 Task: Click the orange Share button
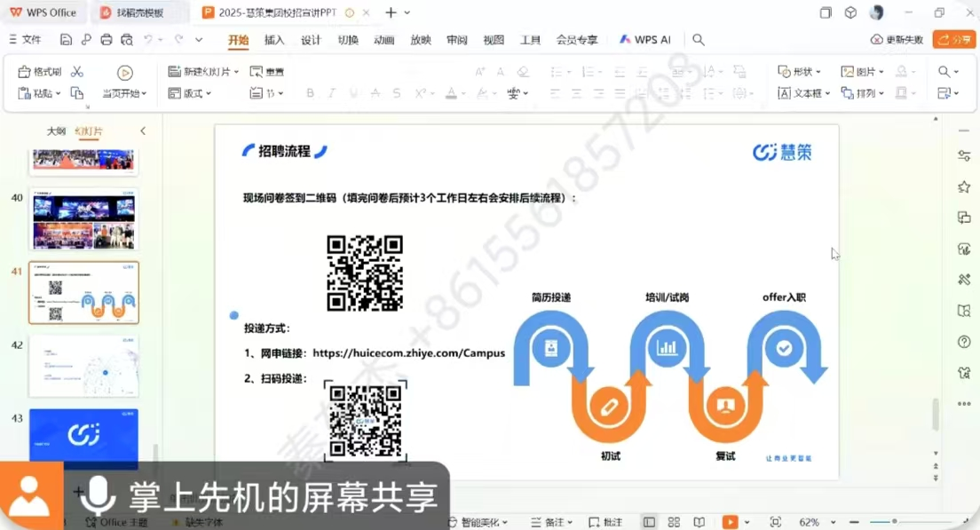(954, 40)
